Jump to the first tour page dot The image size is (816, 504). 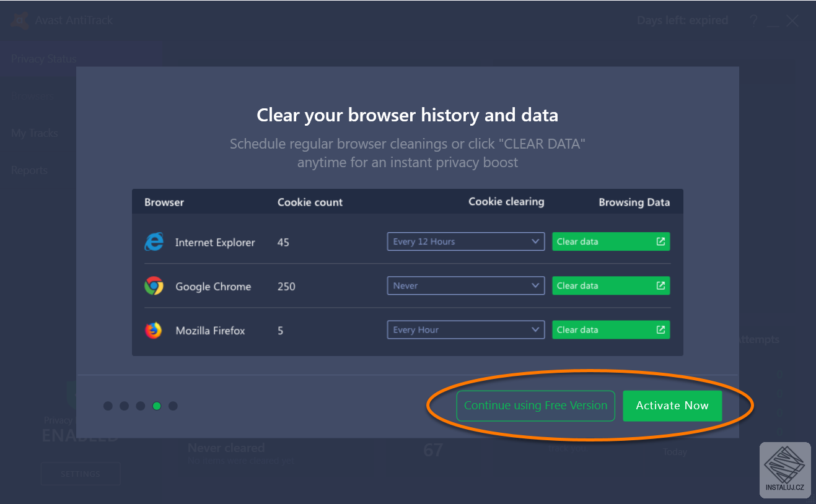pos(108,406)
